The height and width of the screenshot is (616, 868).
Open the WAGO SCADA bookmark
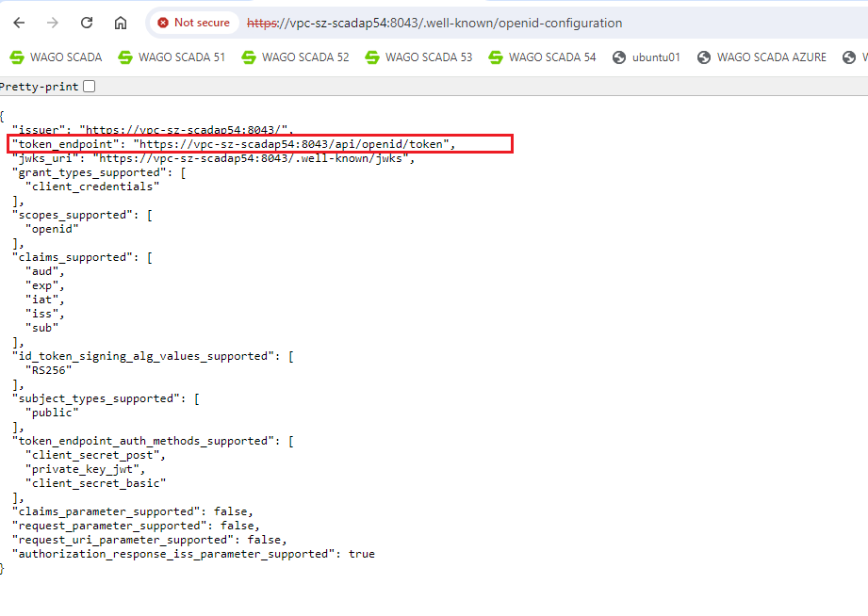pos(56,57)
